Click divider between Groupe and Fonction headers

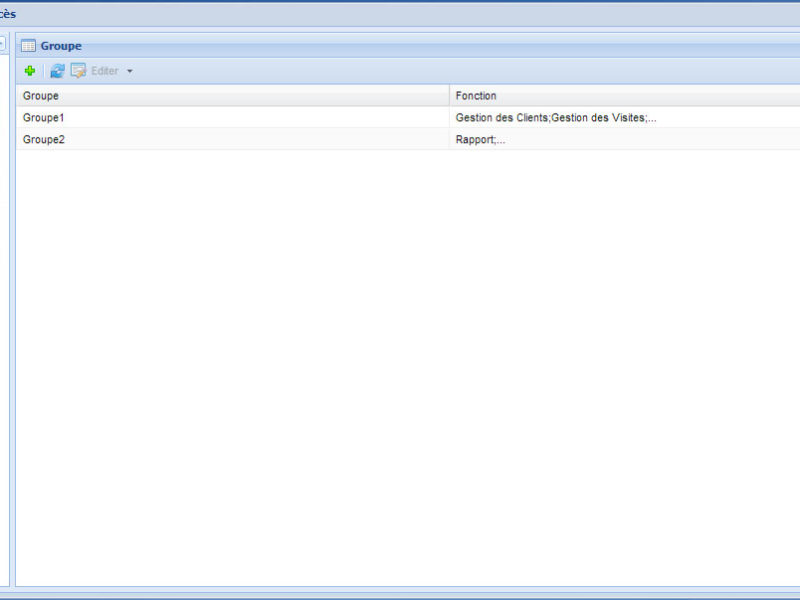point(449,96)
